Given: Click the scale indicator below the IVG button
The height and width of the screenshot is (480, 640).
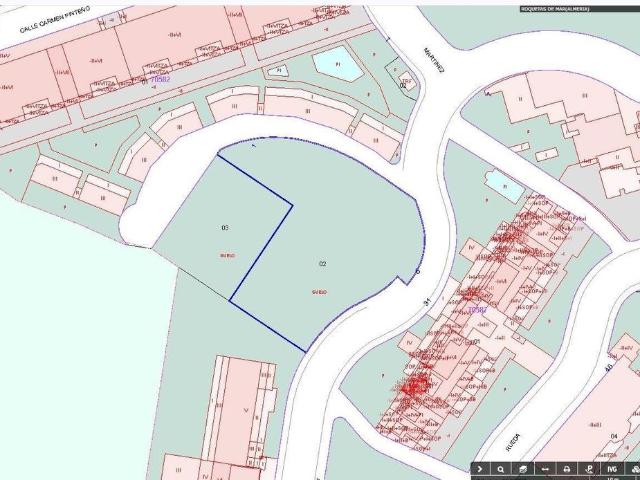Looking at the screenshot, I should 612,478.
